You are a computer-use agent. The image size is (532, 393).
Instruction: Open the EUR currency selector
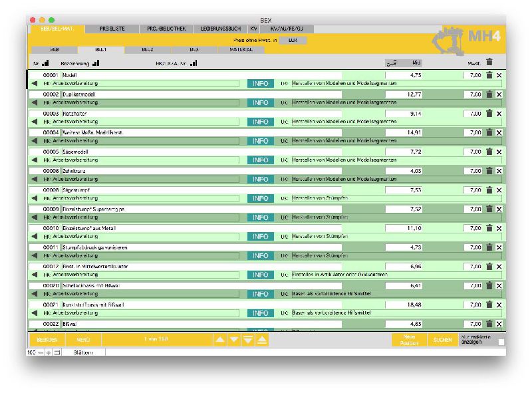[x=293, y=40]
